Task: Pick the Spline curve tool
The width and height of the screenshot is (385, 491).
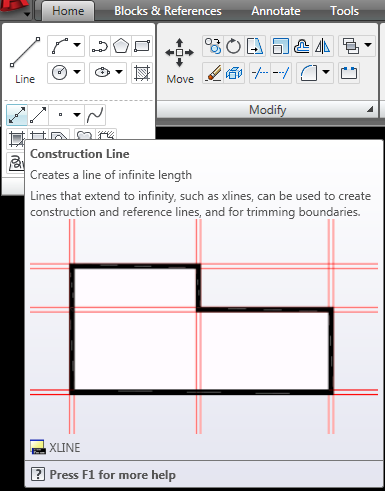Action: [x=95, y=115]
